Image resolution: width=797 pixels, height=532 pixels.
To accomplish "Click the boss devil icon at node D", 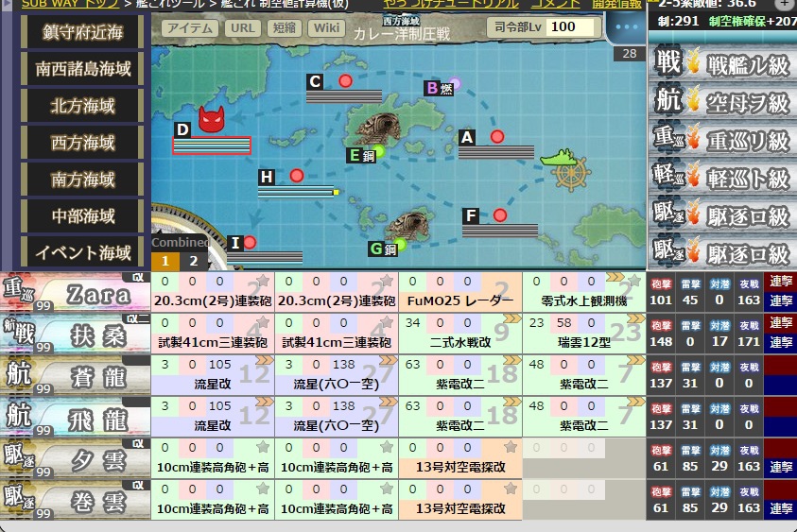I will point(212,119).
